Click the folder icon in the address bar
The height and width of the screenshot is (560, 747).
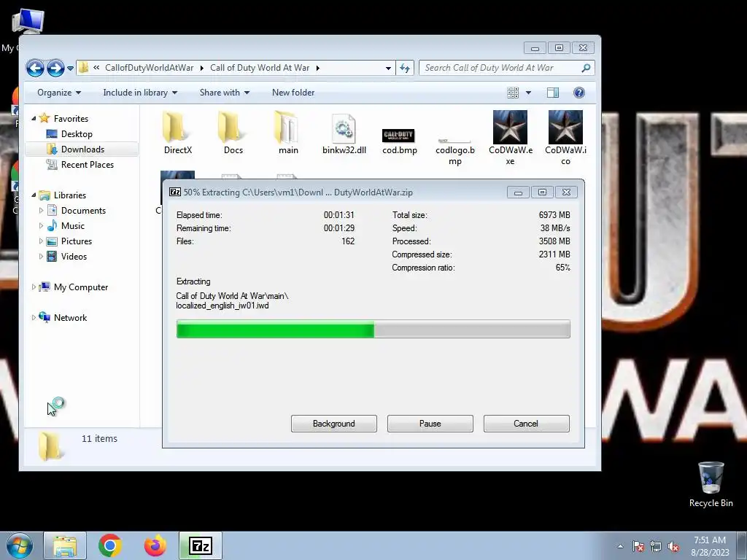[x=83, y=68]
